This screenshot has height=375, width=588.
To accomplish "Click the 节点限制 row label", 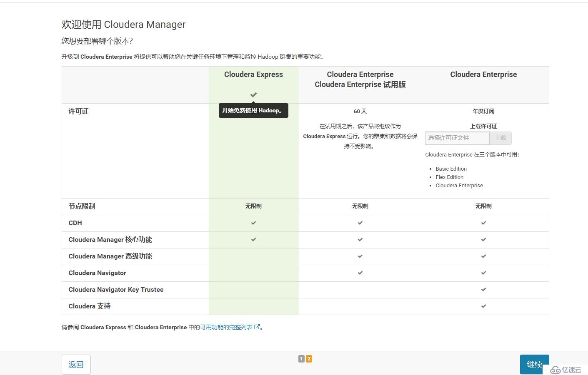I will [x=82, y=206].
